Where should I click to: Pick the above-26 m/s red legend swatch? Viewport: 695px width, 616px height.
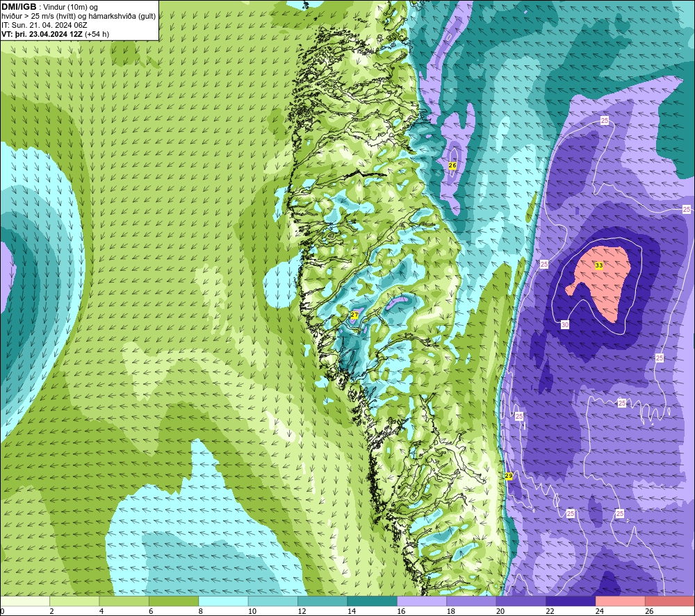(x=670, y=601)
